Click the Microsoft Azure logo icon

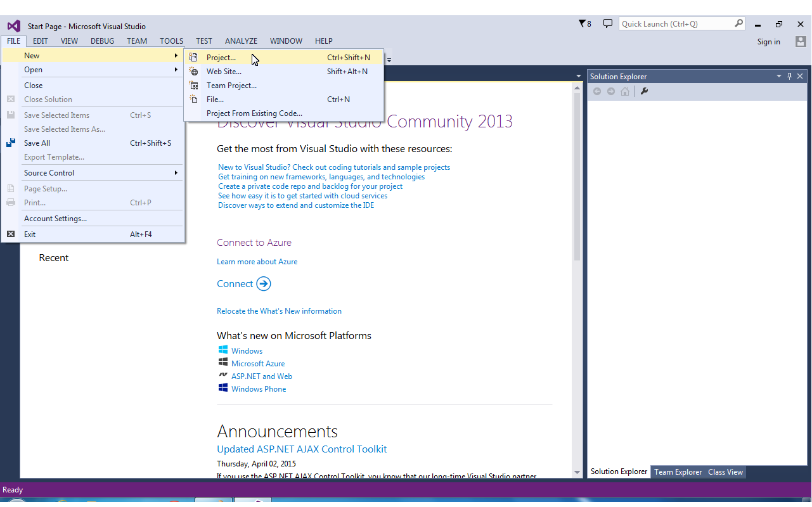(223, 363)
